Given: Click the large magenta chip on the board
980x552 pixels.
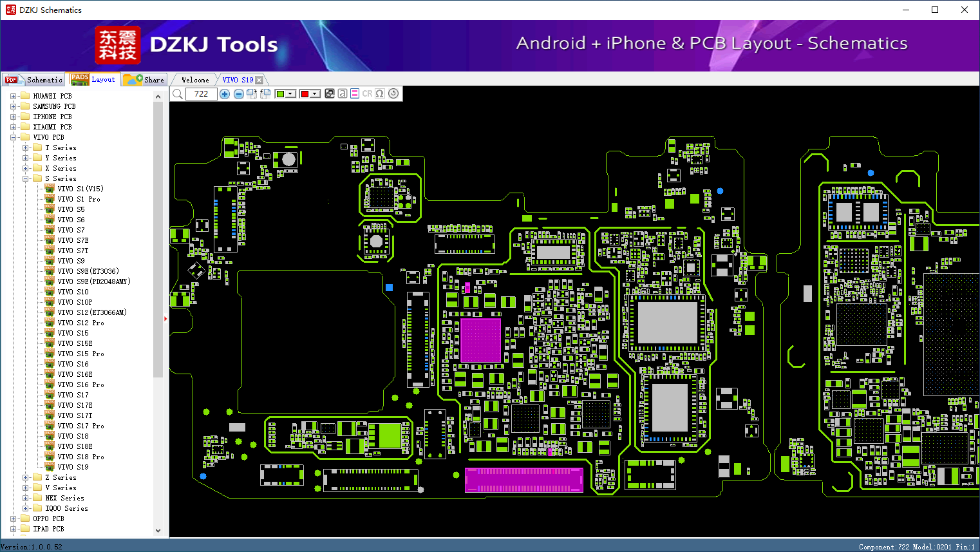Looking at the screenshot, I should click(x=481, y=341).
